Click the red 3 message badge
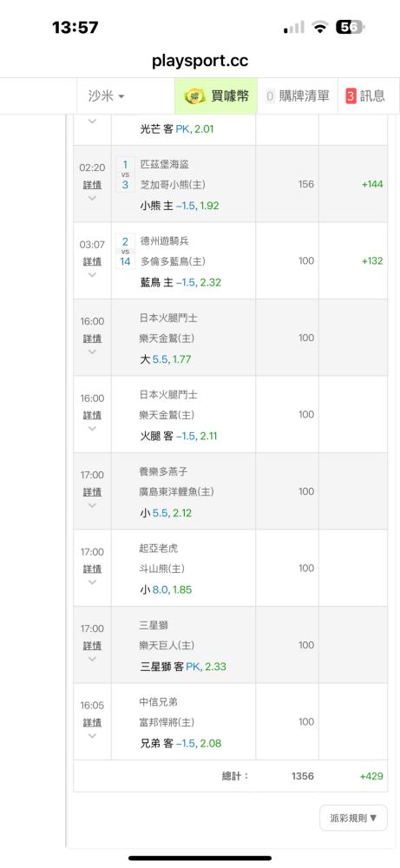Viewport: 400px width, 868px height. click(351, 95)
